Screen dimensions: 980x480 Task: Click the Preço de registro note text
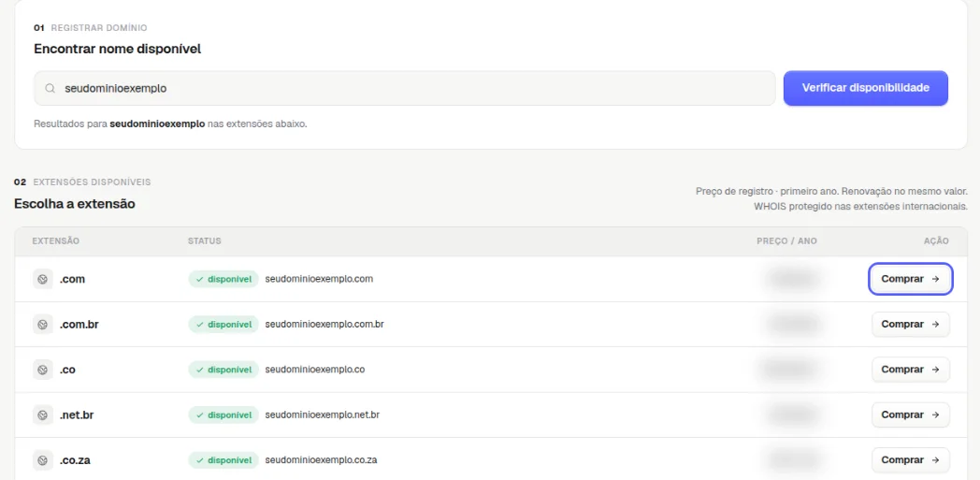point(832,191)
